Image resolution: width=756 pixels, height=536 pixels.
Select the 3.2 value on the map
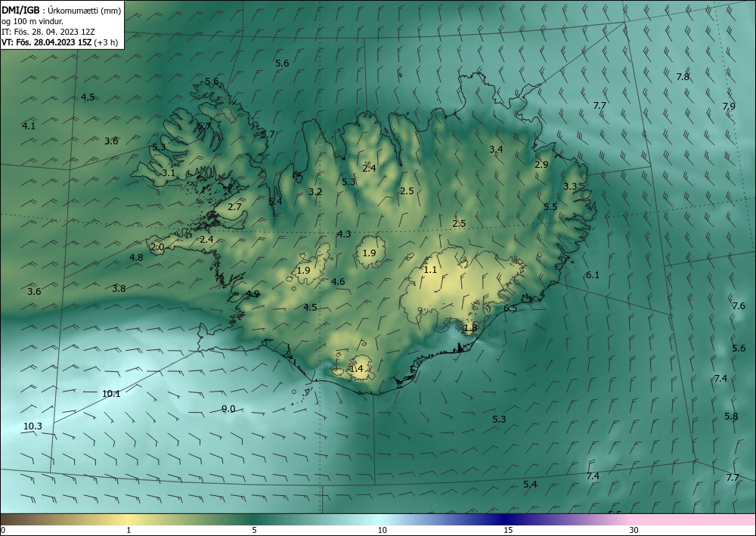[315, 191]
